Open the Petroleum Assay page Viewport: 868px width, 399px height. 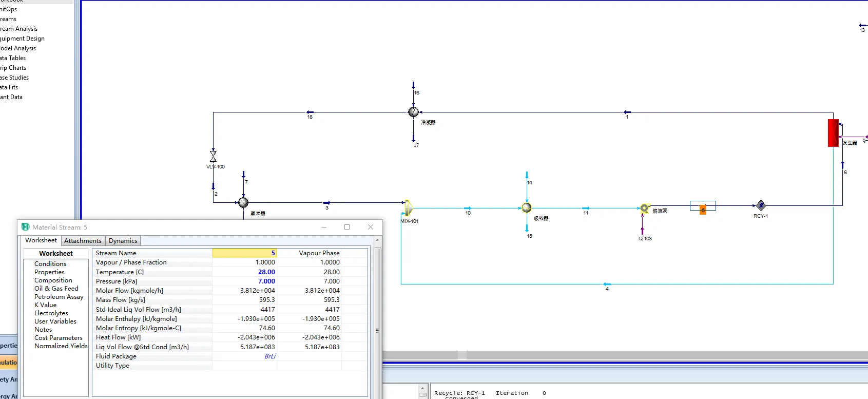[59, 297]
